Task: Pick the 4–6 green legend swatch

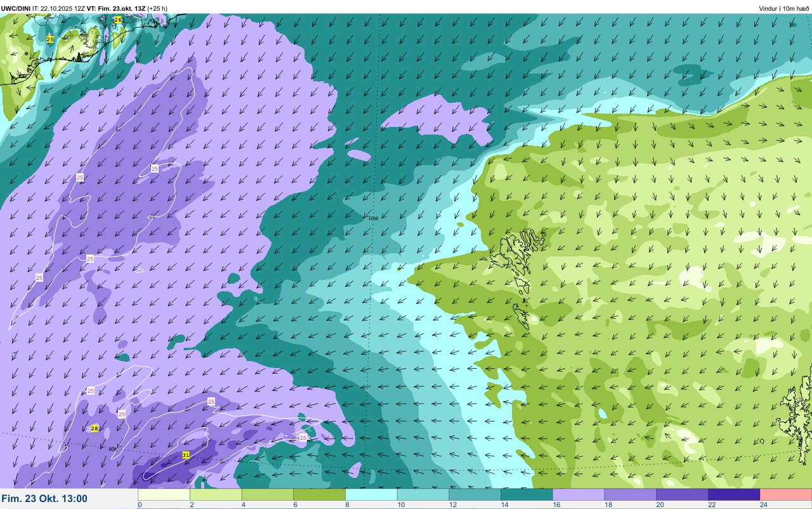Action: click(268, 494)
